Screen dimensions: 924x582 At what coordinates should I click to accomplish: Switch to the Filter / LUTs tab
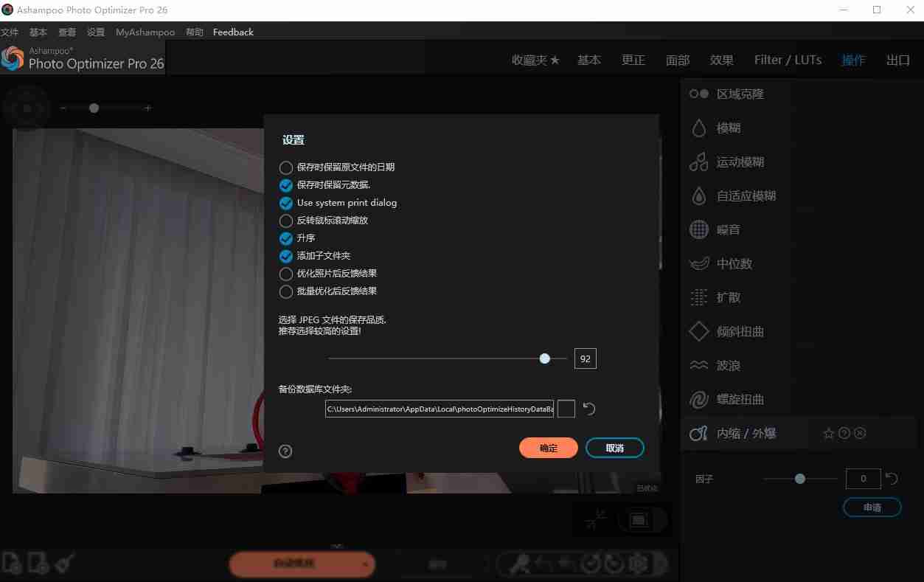coord(788,60)
